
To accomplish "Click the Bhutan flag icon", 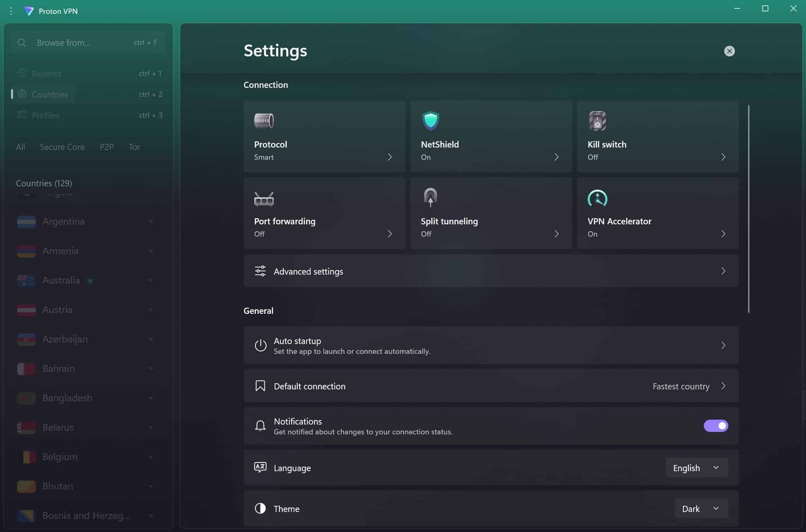I will [x=26, y=486].
